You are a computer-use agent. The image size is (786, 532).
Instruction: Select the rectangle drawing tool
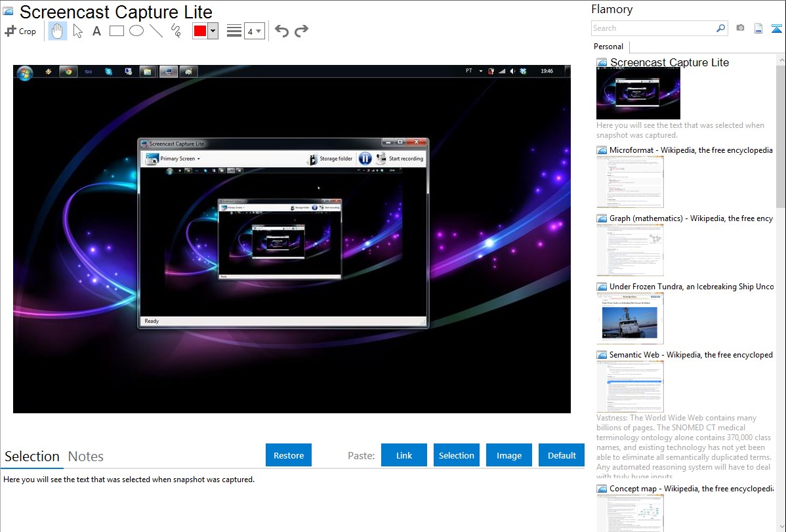click(116, 31)
